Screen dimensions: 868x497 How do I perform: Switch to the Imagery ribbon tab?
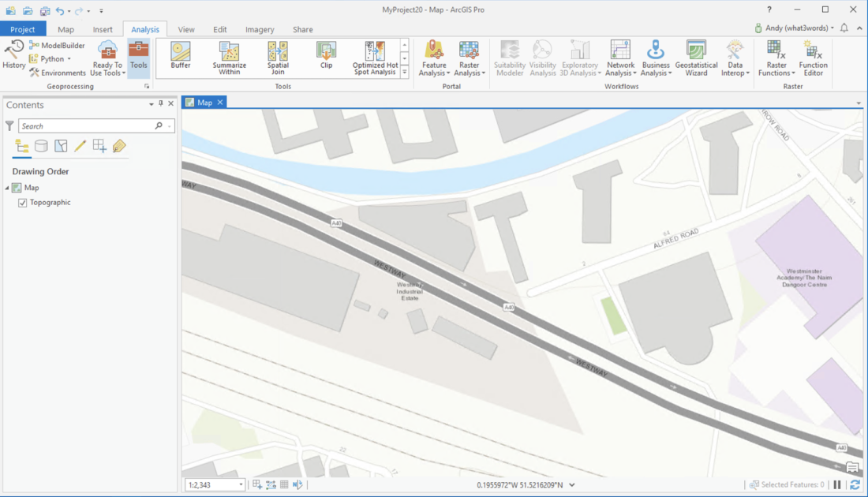pos(260,29)
